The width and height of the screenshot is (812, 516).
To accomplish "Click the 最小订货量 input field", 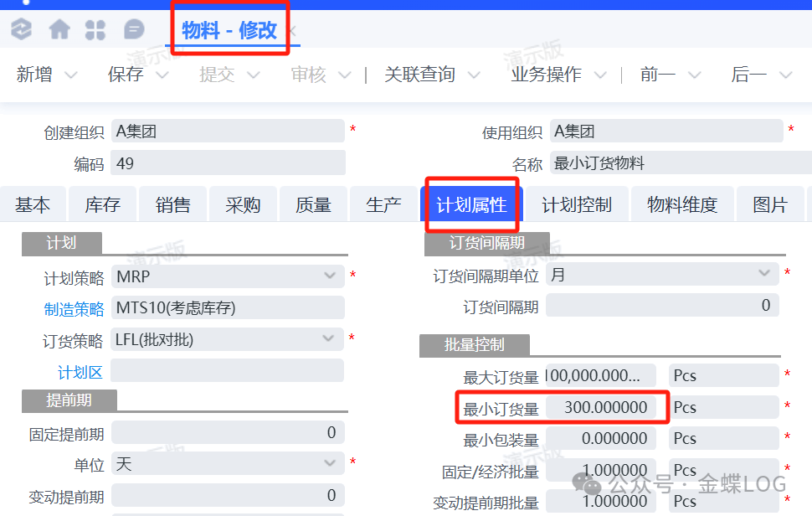I will click(x=605, y=408).
